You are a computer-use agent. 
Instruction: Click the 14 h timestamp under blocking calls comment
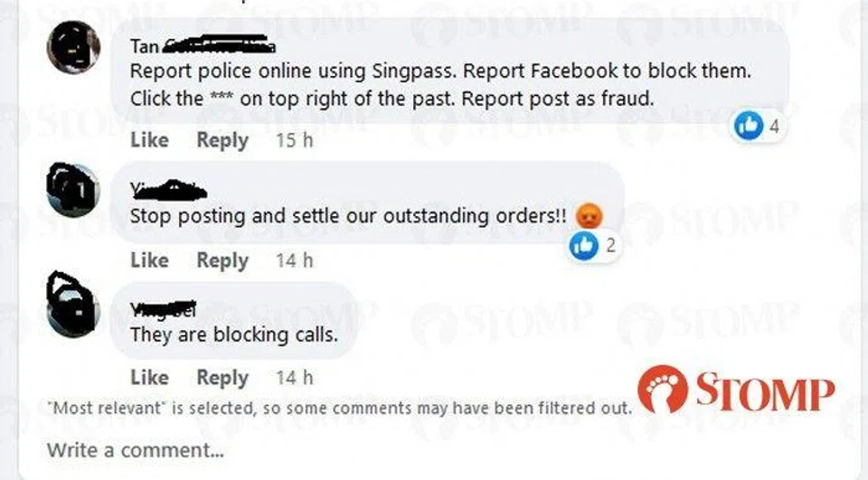pyautogui.click(x=295, y=378)
